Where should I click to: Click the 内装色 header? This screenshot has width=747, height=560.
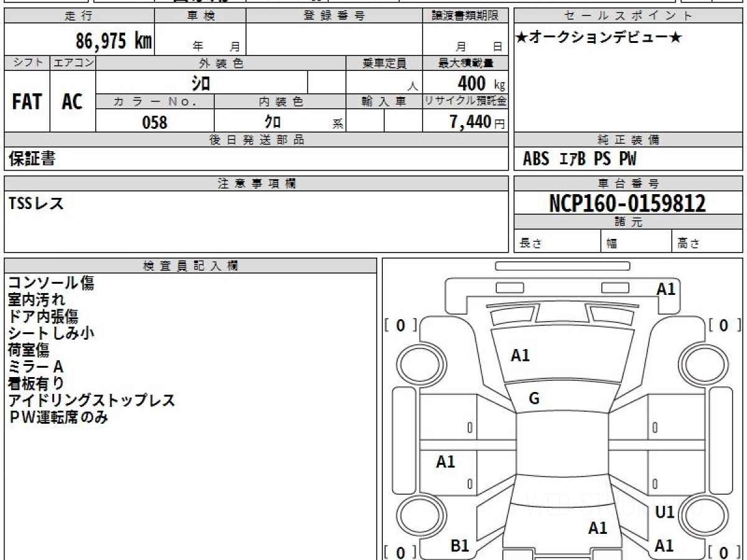click(x=280, y=102)
